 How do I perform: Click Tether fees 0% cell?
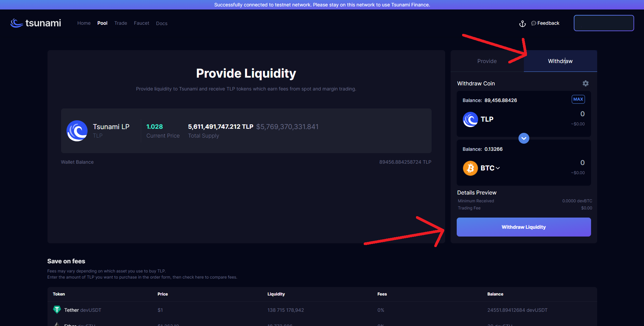[381, 310]
